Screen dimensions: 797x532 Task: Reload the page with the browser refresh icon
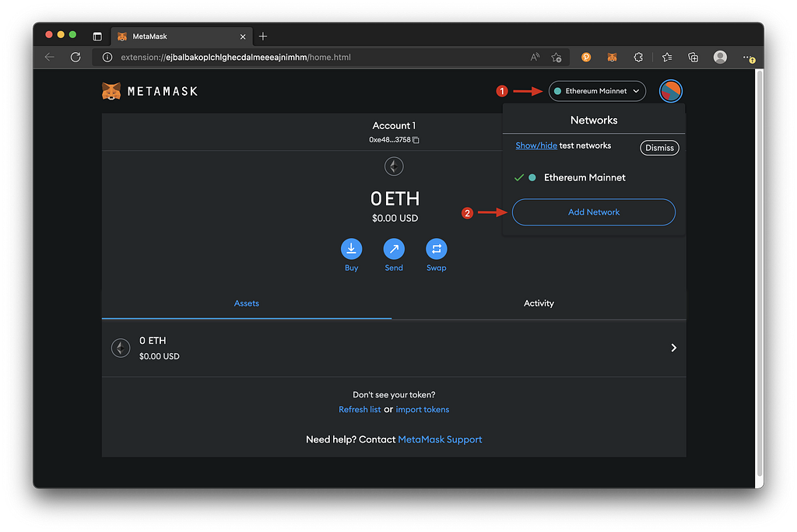[75, 57]
